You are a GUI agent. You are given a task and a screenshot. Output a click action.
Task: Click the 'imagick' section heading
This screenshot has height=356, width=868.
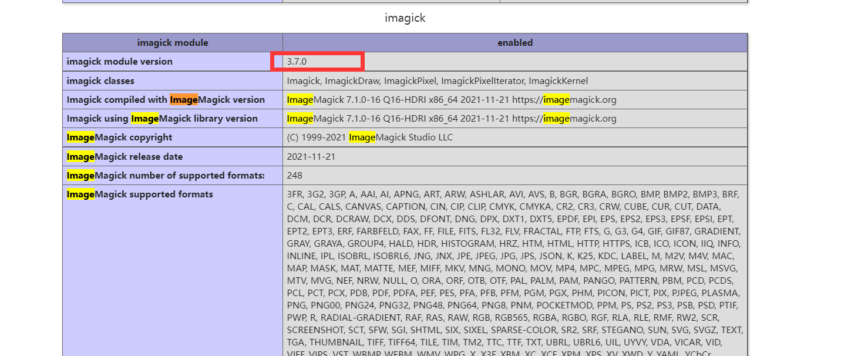[x=405, y=18]
